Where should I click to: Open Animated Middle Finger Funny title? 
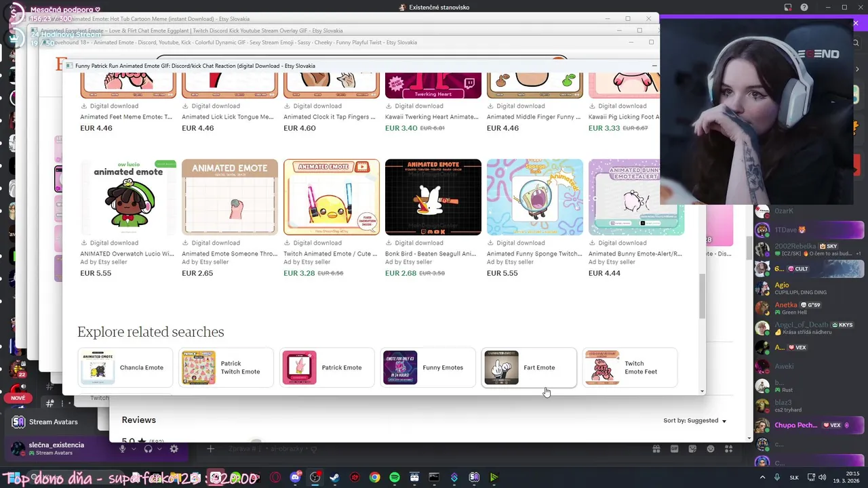tap(534, 117)
